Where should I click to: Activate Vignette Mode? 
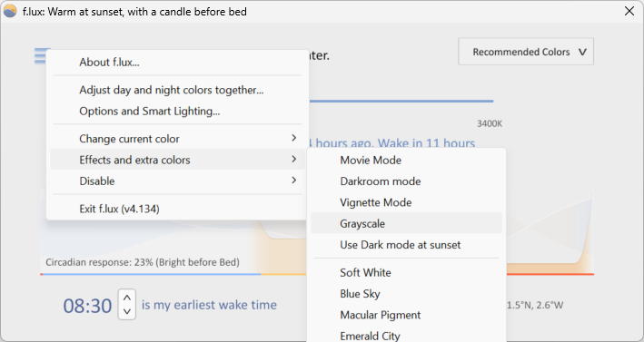pos(406,202)
